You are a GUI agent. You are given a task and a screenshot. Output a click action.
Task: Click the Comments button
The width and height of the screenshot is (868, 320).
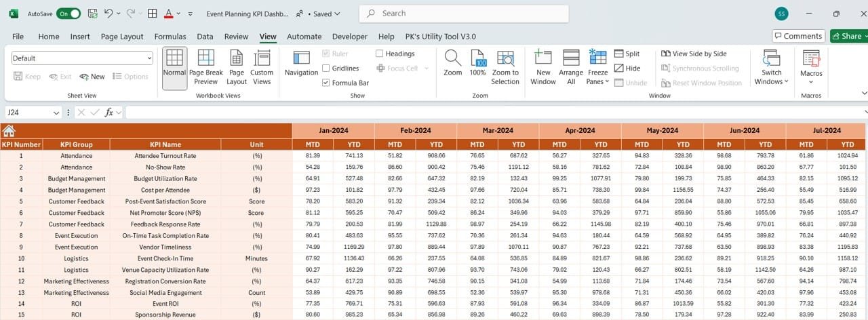click(x=798, y=36)
